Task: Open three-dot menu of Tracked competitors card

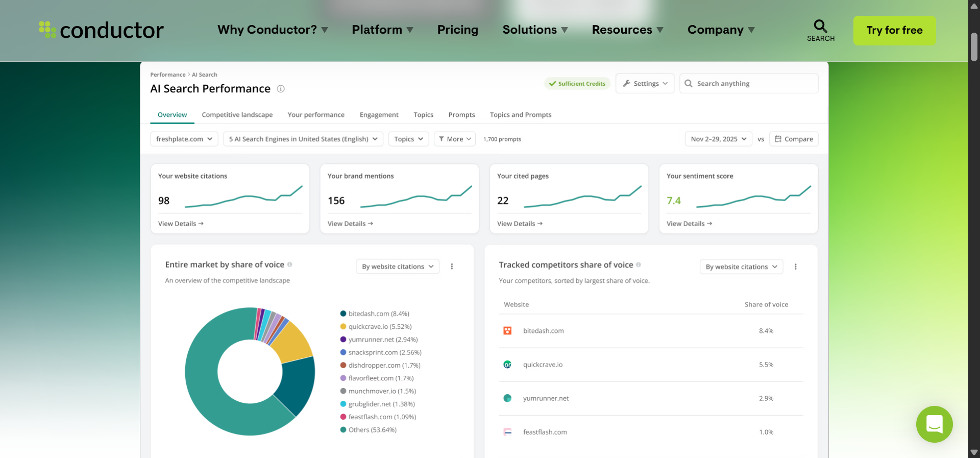Action: click(x=795, y=267)
